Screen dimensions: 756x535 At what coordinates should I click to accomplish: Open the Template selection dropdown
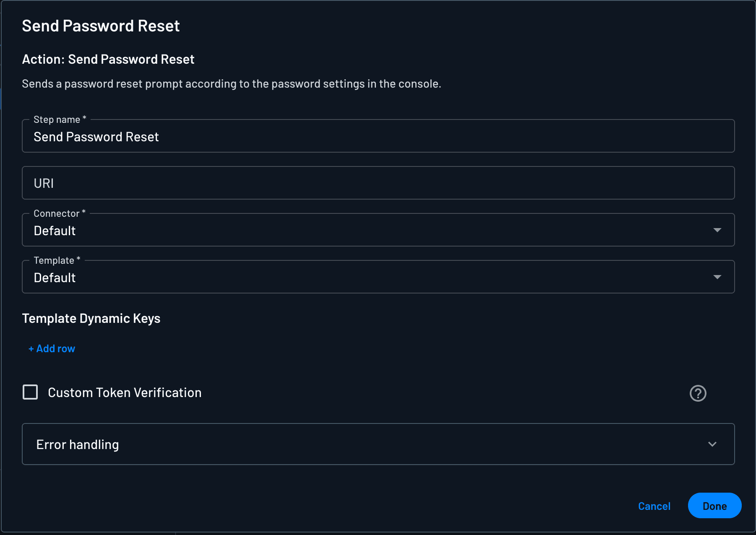tap(378, 277)
